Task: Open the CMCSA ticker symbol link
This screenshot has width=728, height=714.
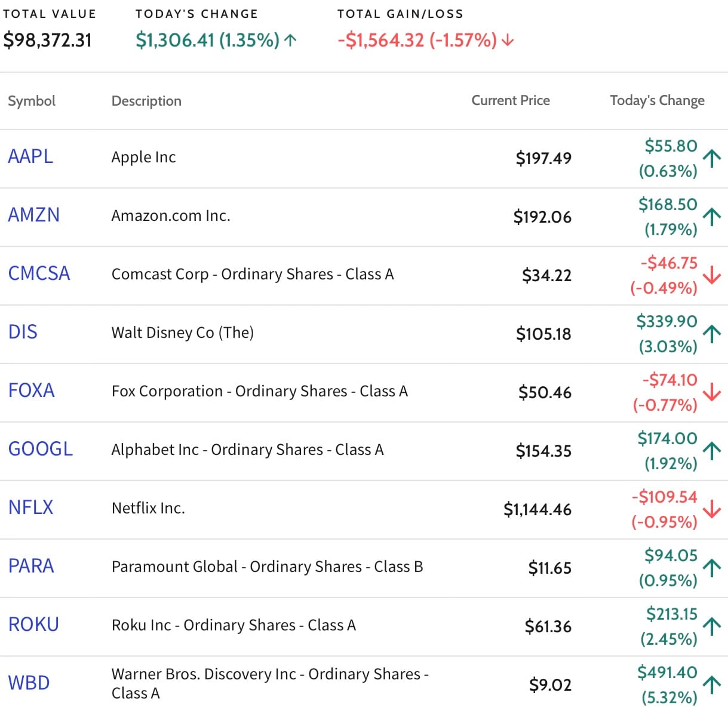Action: (x=39, y=273)
